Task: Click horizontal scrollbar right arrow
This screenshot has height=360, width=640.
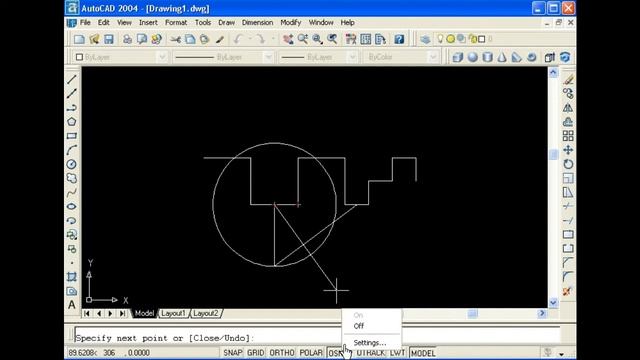Action: pyautogui.click(x=542, y=313)
